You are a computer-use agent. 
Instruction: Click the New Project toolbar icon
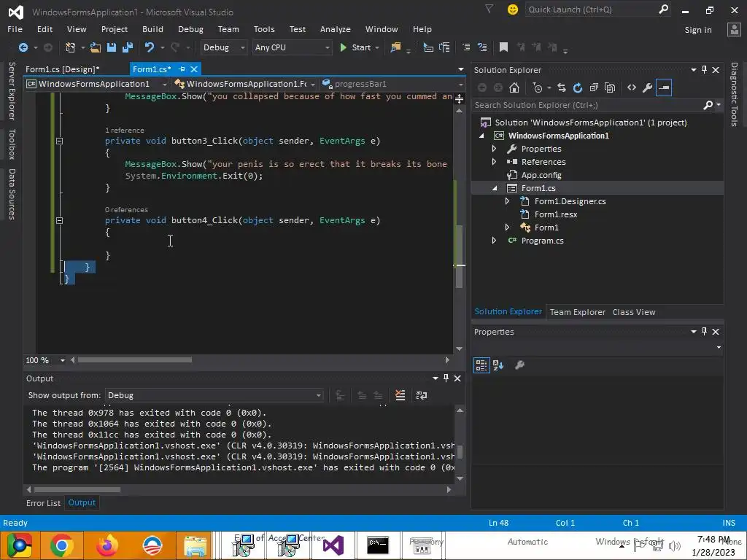[71, 47]
